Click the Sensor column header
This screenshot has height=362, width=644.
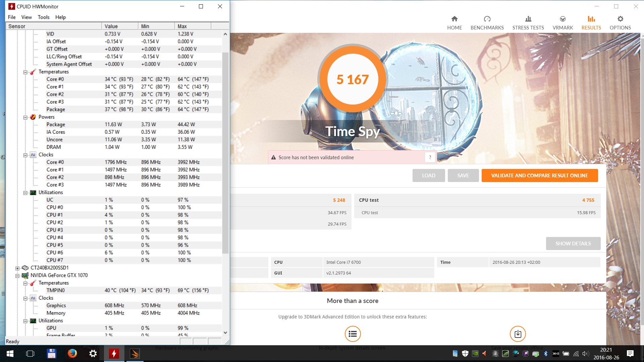pos(54,26)
